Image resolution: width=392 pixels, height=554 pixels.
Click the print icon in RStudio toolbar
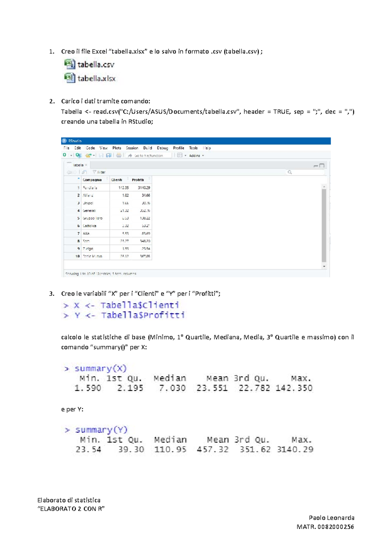tap(119, 155)
